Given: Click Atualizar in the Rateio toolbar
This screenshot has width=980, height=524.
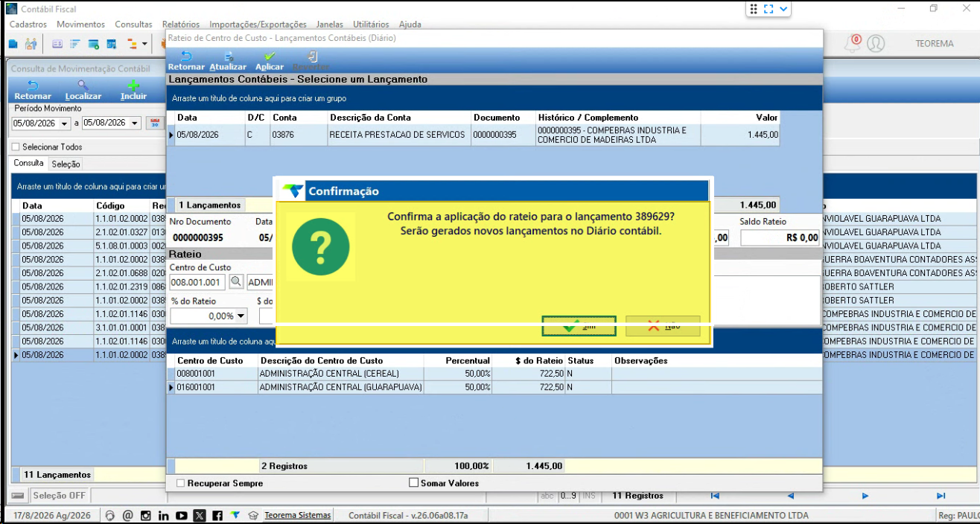Looking at the screenshot, I should [228, 61].
